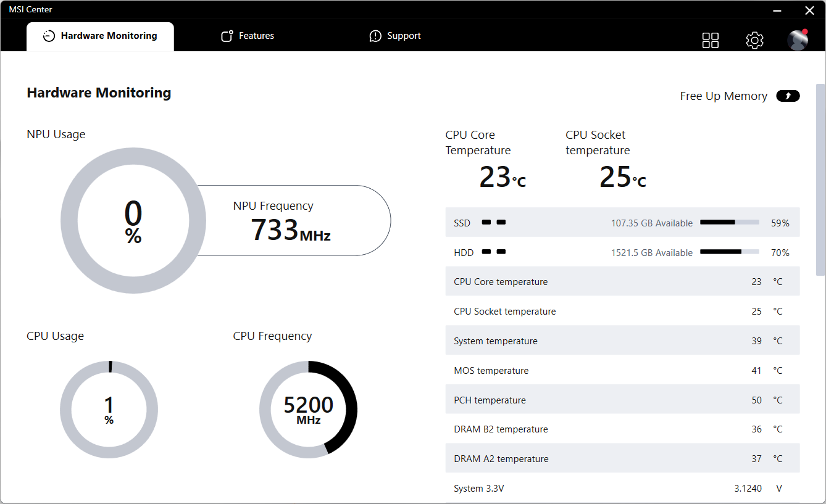Click the CPU Frequency 5200 MHz gauge
826x504 pixels.
[x=308, y=410]
